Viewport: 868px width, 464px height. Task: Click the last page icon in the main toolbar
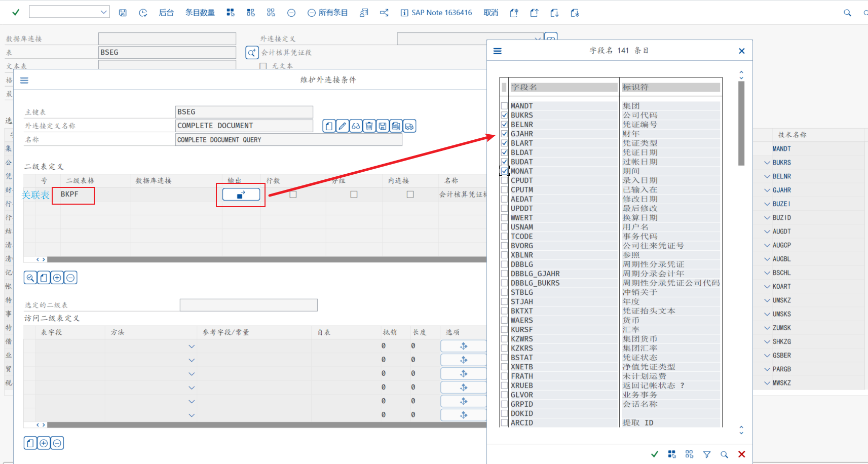(575, 13)
